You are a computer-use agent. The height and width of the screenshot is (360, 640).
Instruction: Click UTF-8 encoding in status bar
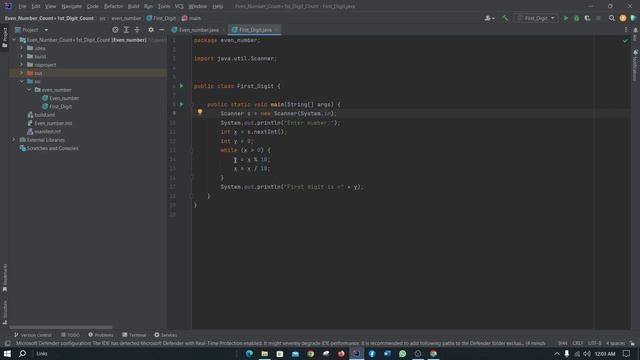pos(595,343)
